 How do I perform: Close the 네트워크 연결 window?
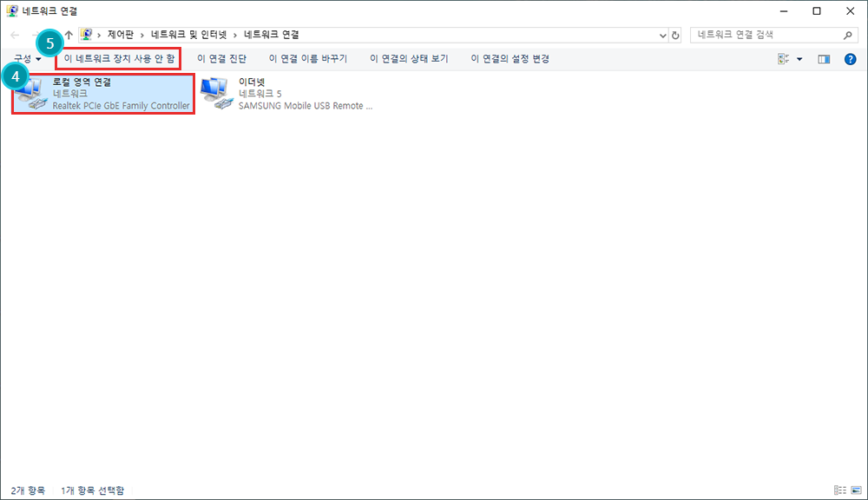[x=851, y=11]
